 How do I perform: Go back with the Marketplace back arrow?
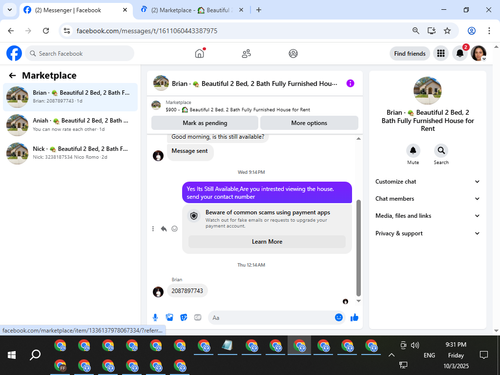12,76
